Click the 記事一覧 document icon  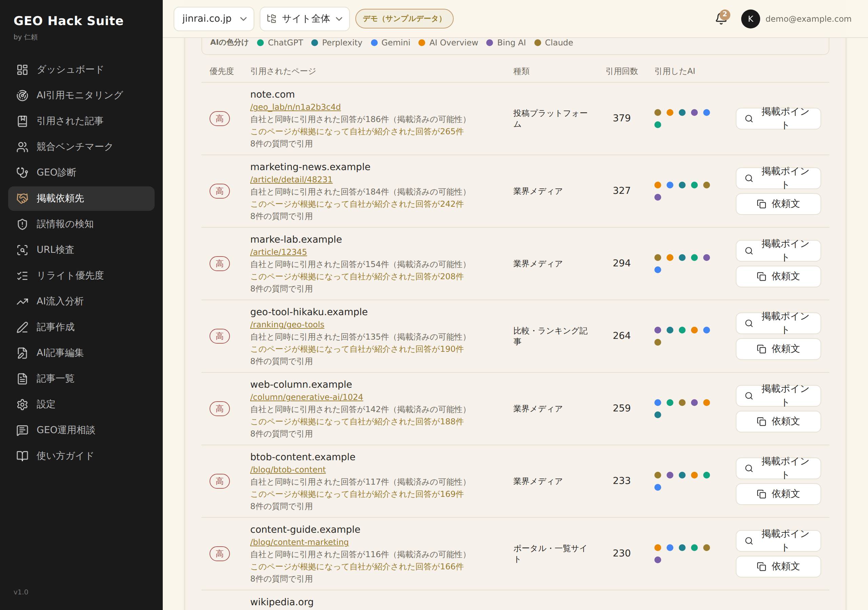22,378
